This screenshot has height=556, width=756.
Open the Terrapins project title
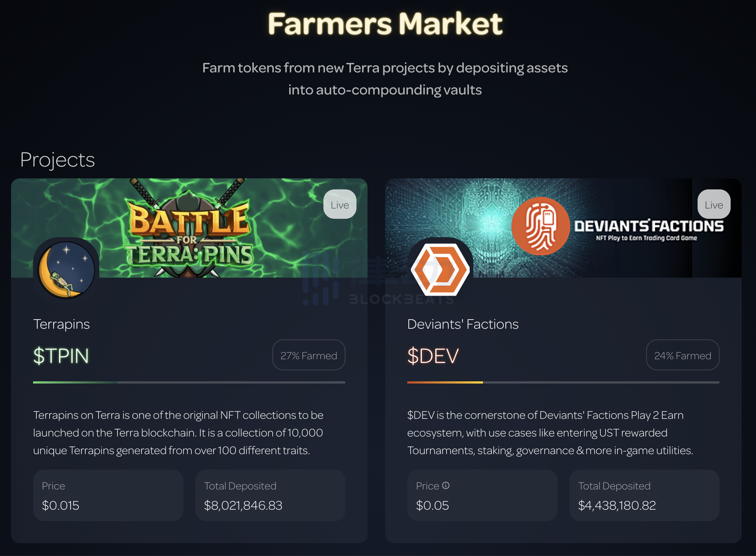[x=61, y=324]
